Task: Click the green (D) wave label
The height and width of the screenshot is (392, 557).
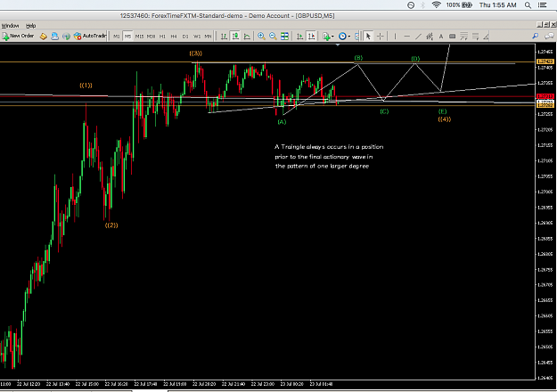Action: pyautogui.click(x=415, y=59)
